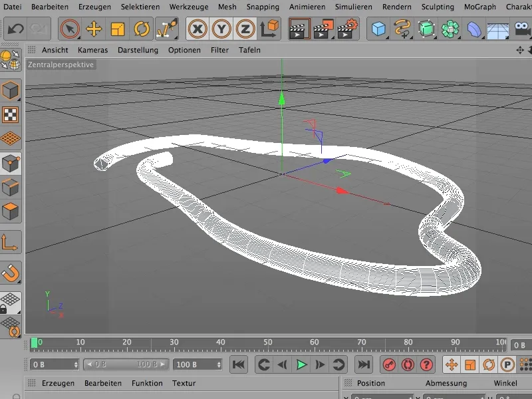Activate Polygons mode
Image resolution: width=532 pixels, height=399 pixels.
pyautogui.click(x=11, y=211)
